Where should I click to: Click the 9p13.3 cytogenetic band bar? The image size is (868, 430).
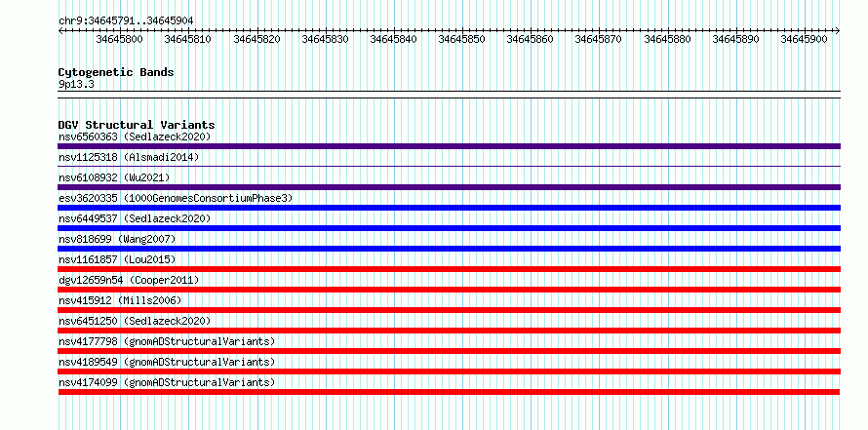pos(449,95)
